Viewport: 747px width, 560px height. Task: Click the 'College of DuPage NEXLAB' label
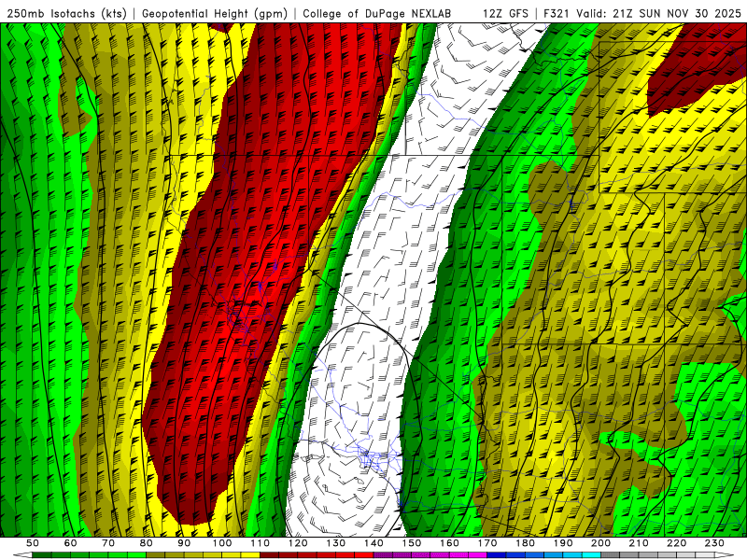click(x=376, y=14)
